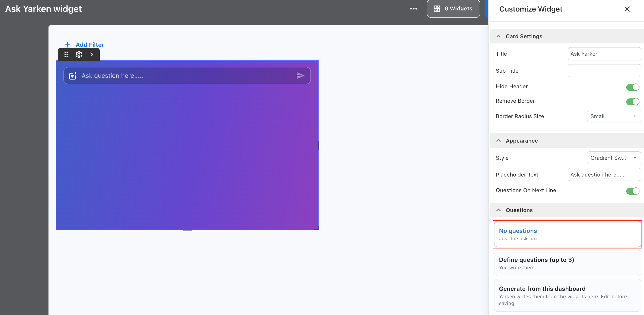Open the Style dropdown

click(614, 158)
